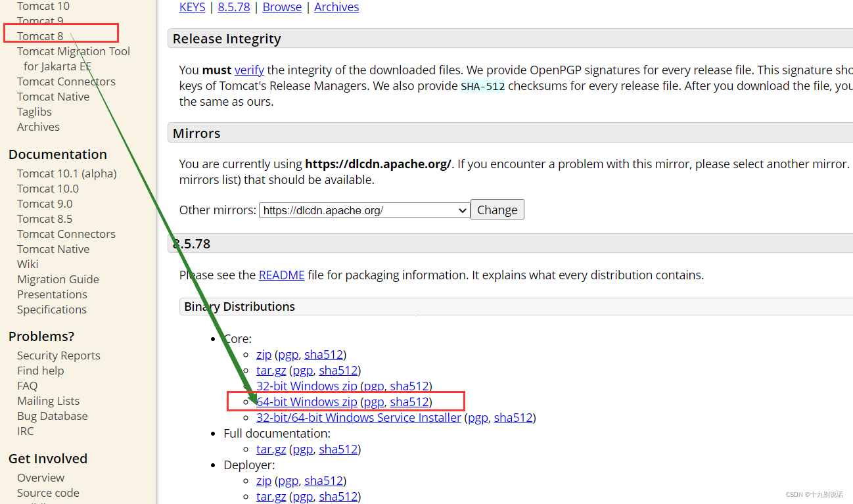853x504 pixels.
Task: Open the Bug Database link
Action: [x=52, y=416]
